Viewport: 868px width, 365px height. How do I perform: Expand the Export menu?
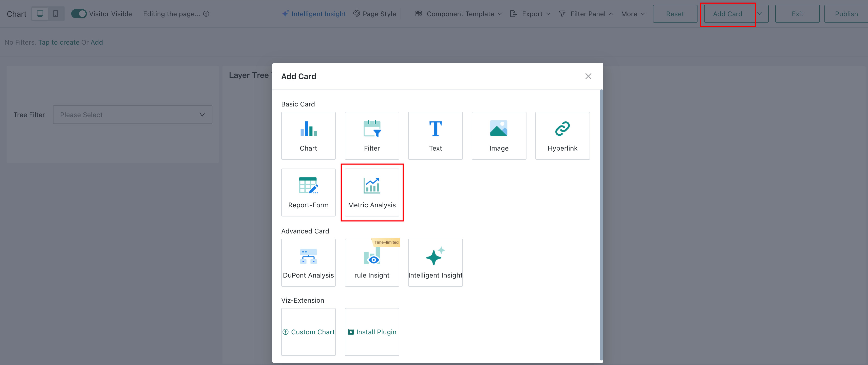[x=530, y=14]
